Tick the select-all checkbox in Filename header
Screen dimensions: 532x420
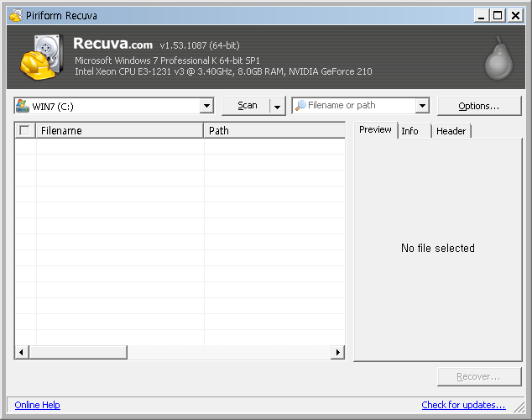point(24,130)
